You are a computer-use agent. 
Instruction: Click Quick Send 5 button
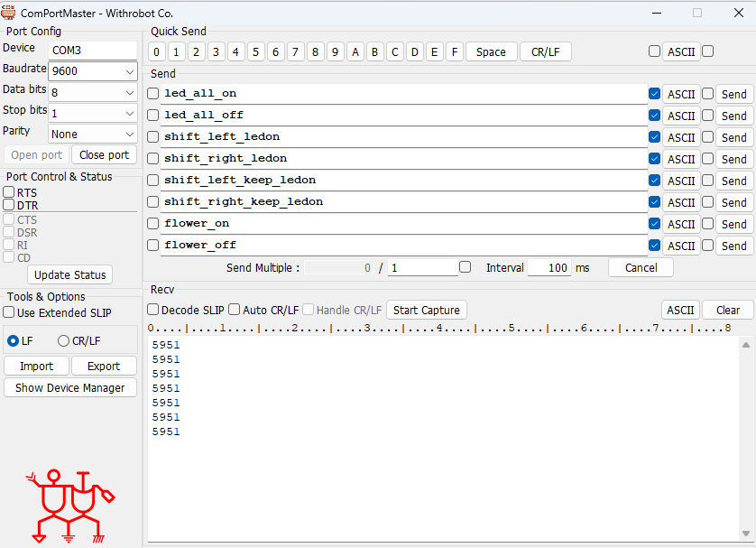255,52
